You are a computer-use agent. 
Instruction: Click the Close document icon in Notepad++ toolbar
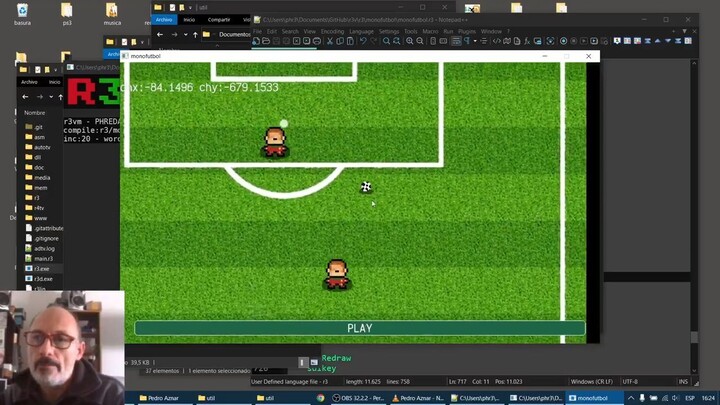(x=296, y=41)
